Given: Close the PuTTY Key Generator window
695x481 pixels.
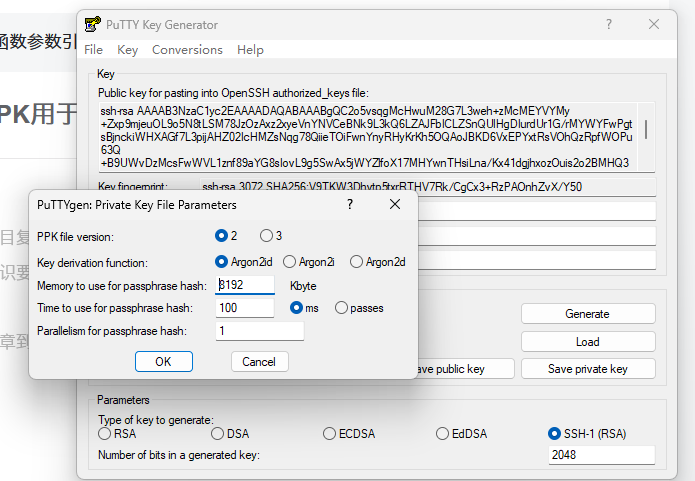Looking at the screenshot, I should (654, 24).
